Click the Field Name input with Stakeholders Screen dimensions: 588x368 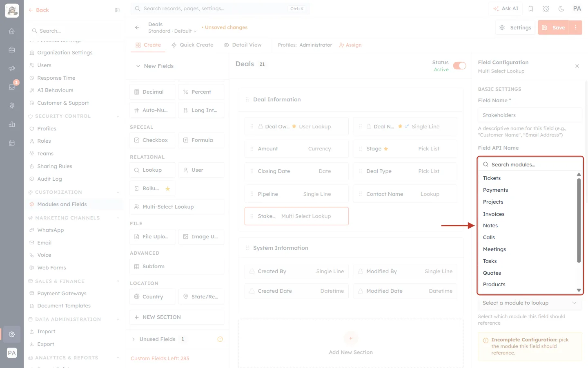pyautogui.click(x=530, y=115)
